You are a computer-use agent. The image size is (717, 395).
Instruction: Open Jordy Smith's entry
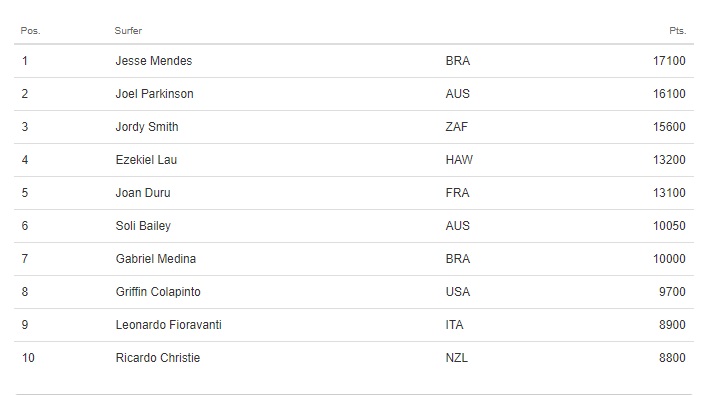click(x=147, y=127)
